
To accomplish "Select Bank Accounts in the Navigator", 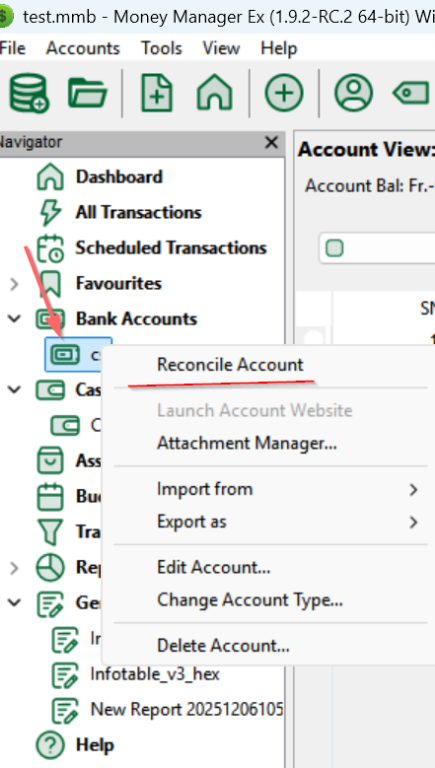I will 136,319.
